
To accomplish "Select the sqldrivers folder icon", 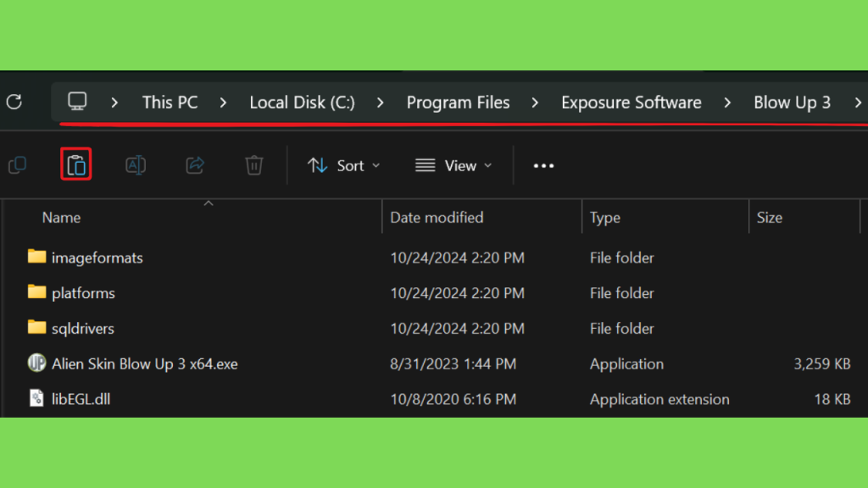I will [37, 327].
